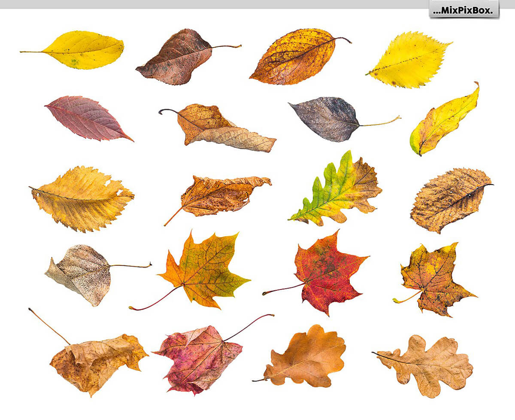
Task: Click the dark brown leaf with thin right stem
Action: click(x=176, y=57)
